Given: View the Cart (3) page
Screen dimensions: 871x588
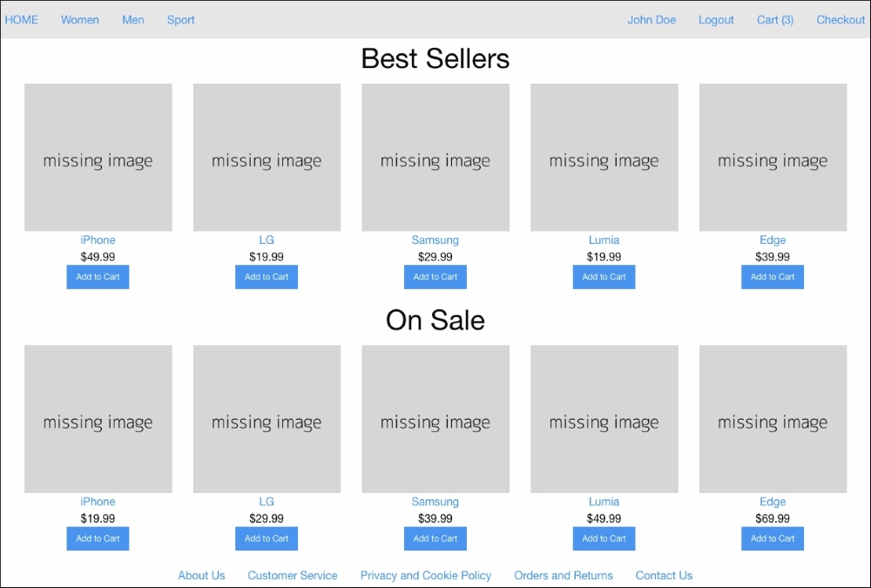Looking at the screenshot, I should pos(775,20).
